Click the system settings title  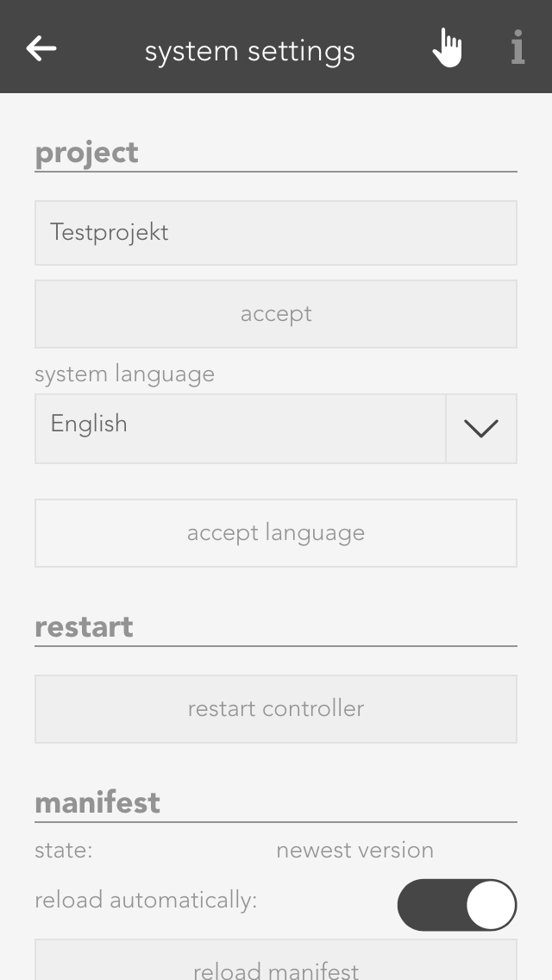(x=249, y=51)
